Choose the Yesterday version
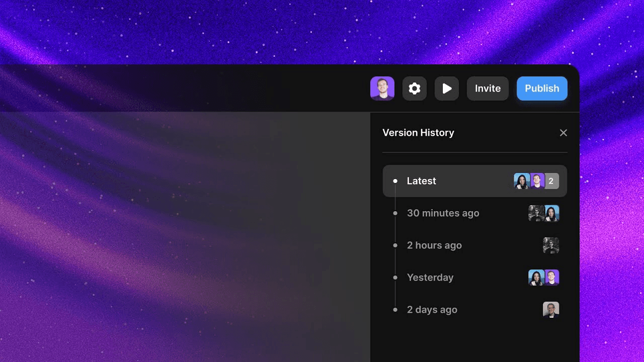644x362 pixels. 430,278
